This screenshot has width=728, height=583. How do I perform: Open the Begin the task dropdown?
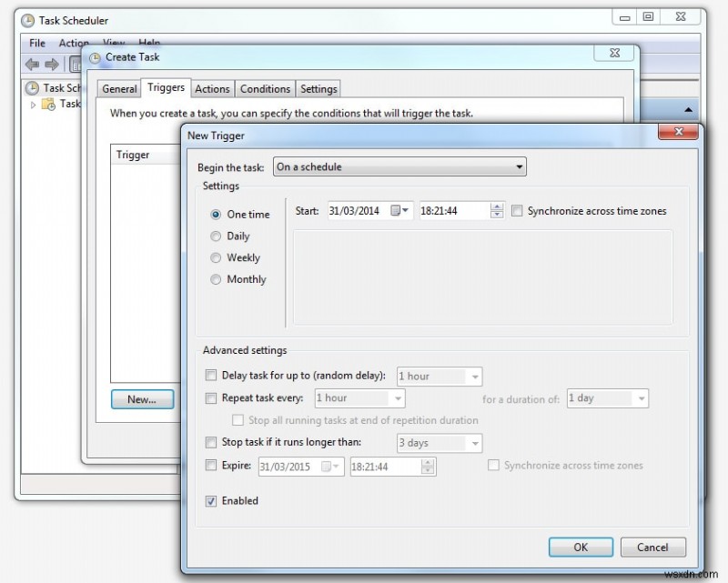pyautogui.click(x=399, y=166)
